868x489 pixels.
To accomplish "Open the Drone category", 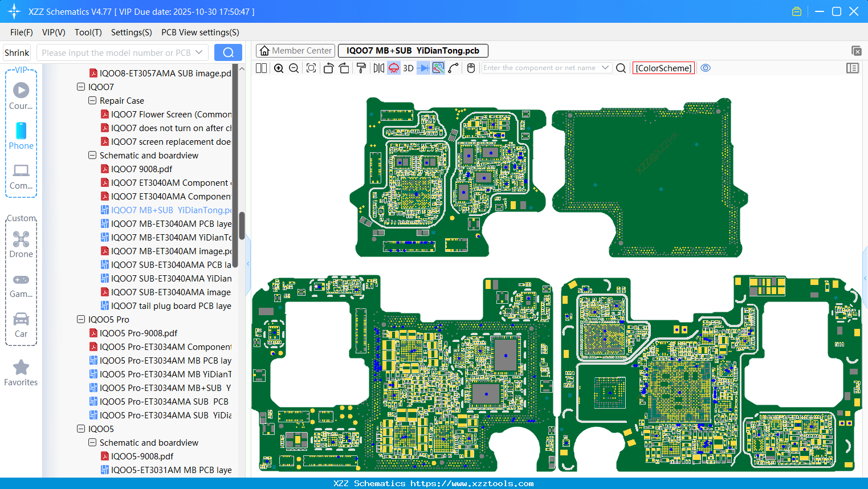I will [21, 244].
